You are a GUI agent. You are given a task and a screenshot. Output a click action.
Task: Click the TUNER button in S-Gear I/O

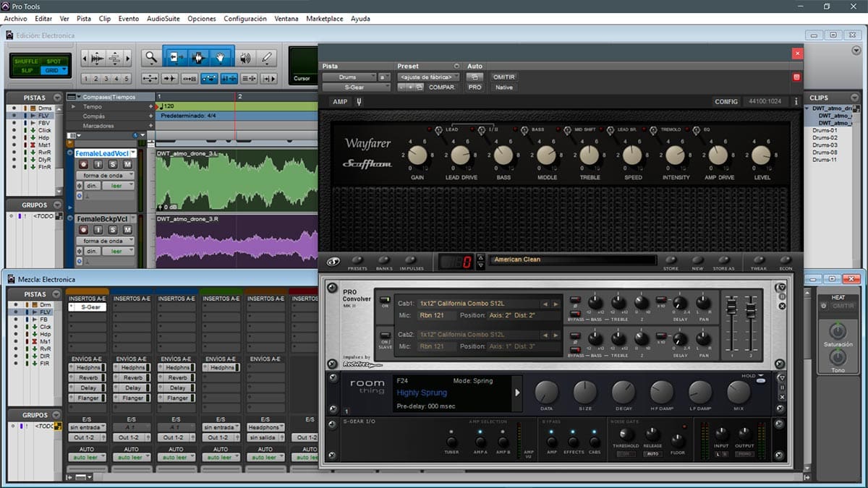coord(451,442)
